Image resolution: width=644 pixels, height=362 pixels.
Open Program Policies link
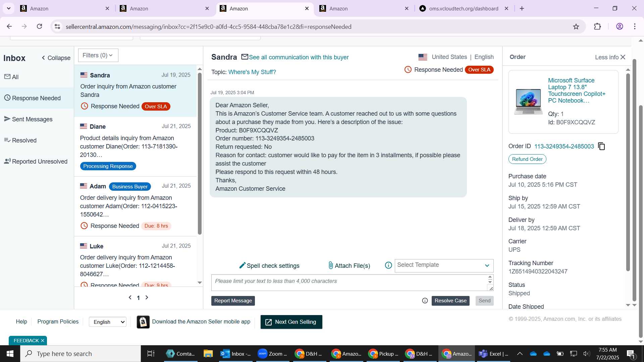tap(58, 322)
